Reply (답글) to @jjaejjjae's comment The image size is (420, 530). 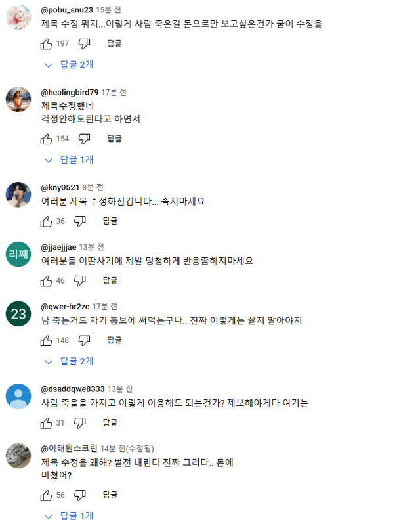[110, 281]
